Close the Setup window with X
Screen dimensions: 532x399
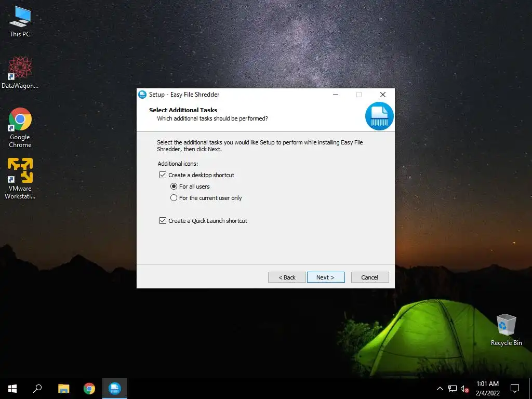tap(383, 95)
